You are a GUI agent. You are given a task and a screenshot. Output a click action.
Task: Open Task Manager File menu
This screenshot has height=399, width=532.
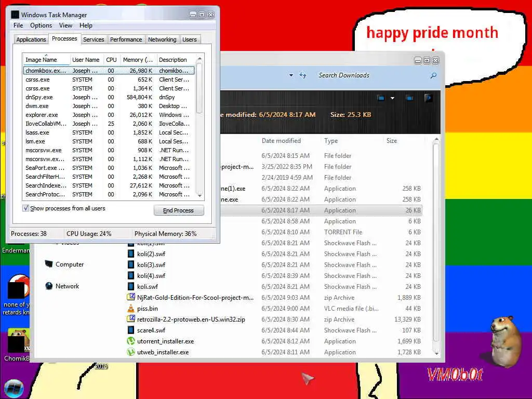click(18, 25)
